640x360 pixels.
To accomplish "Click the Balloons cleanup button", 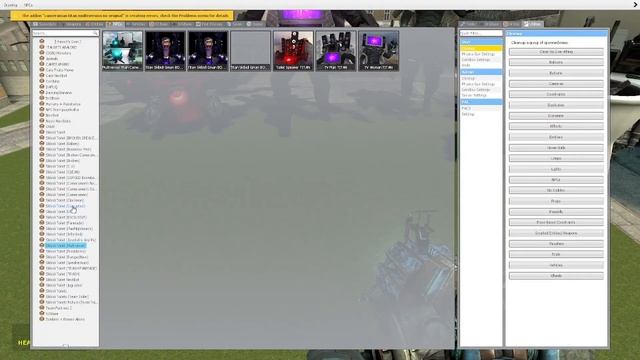I will point(556,62).
